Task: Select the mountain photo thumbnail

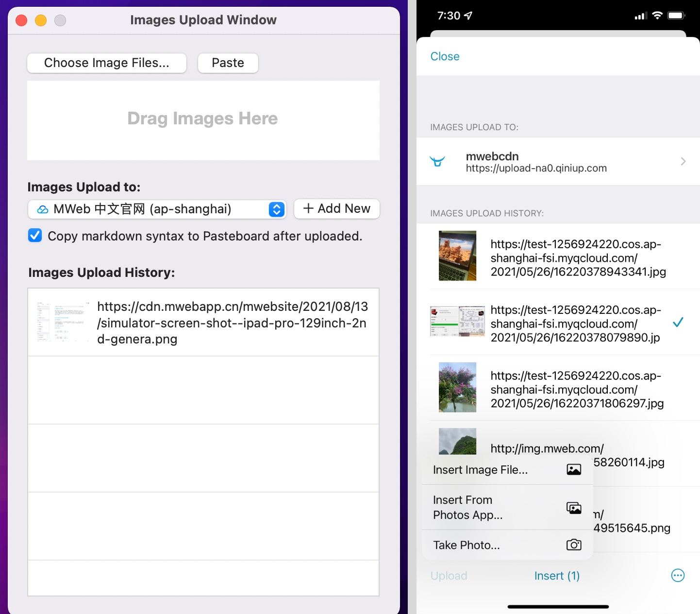Action: coord(457,441)
